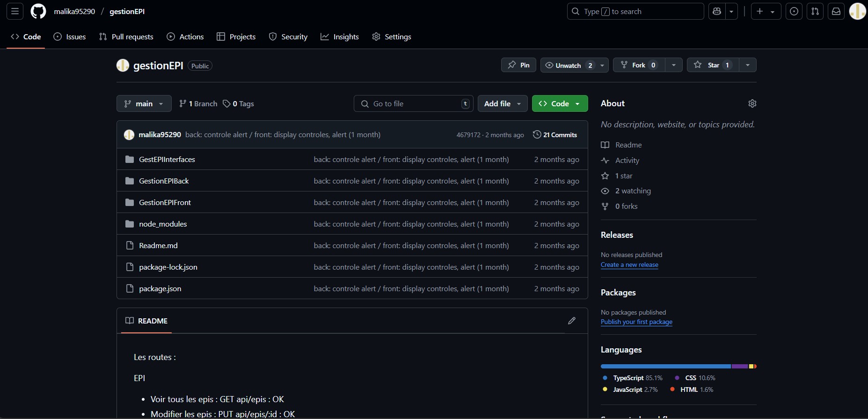The image size is (868, 419).
Task: Open the create new plus menu
Action: (766, 11)
